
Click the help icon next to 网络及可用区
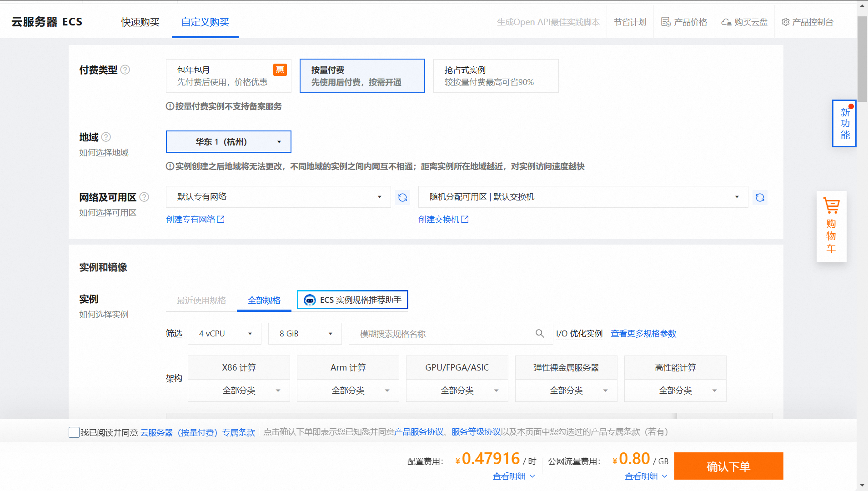[144, 197]
